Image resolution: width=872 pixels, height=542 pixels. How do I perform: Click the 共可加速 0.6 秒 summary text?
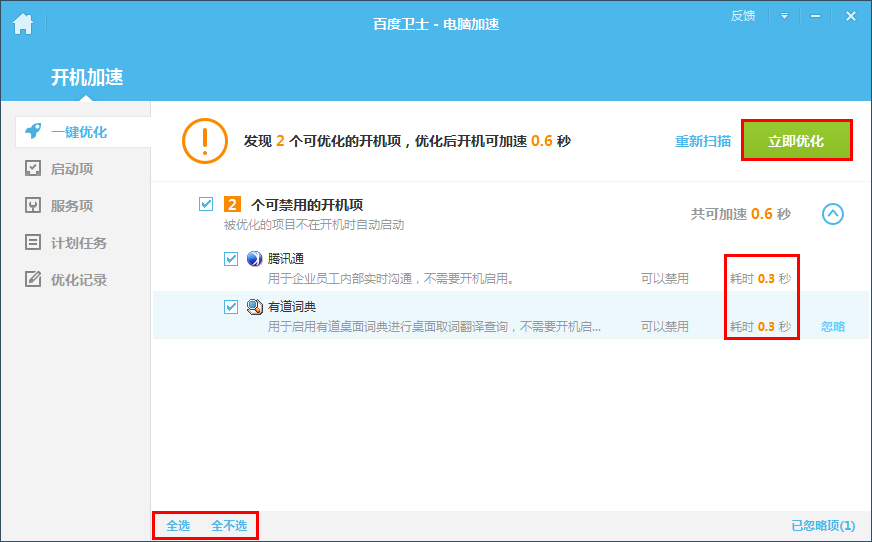pos(741,214)
